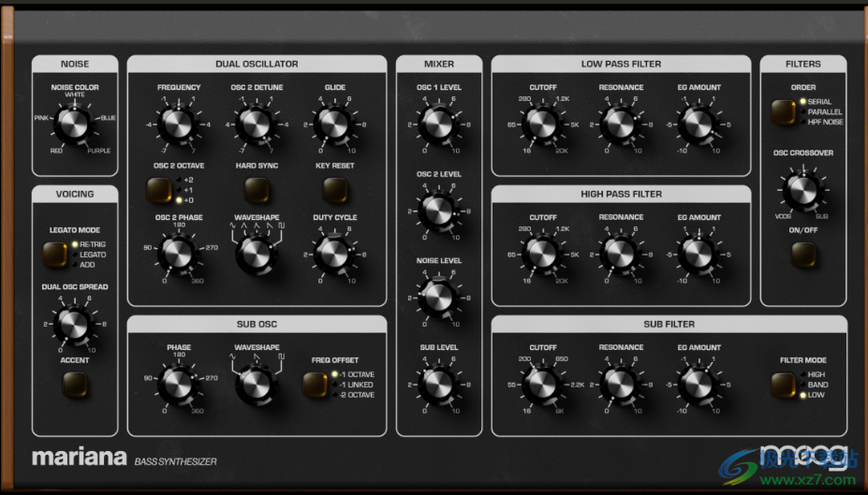
Task: Click the Sub Filter Resonance knob
Action: (621, 385)
